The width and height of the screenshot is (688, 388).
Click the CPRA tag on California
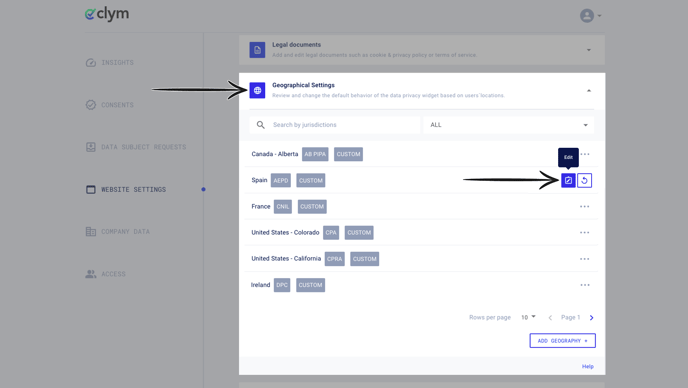click(x=334, y=259)
